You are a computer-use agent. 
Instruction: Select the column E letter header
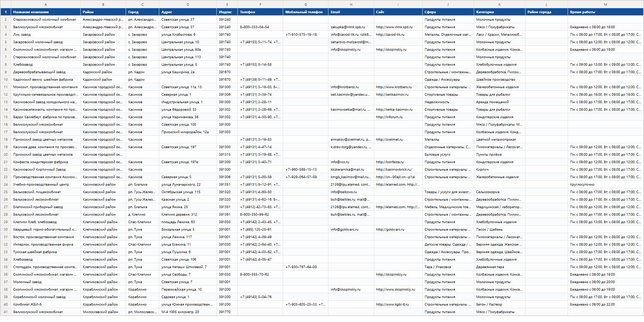pos(227,4)
